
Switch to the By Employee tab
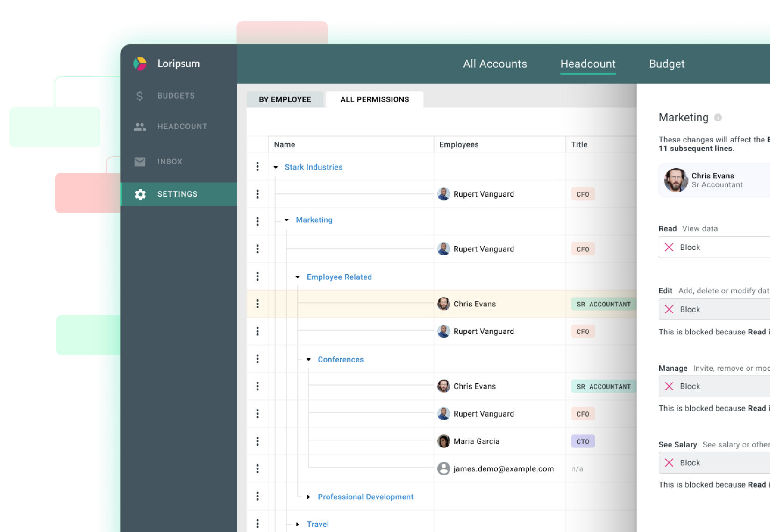pyautogui.click(x=285, y=99)
